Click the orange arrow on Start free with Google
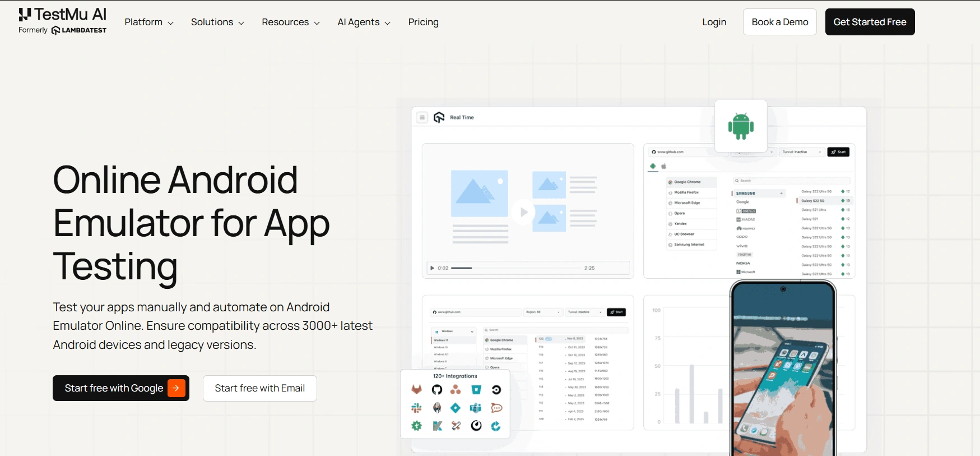The width and height of the screenshot is (980, 456). tap(176, 388)
